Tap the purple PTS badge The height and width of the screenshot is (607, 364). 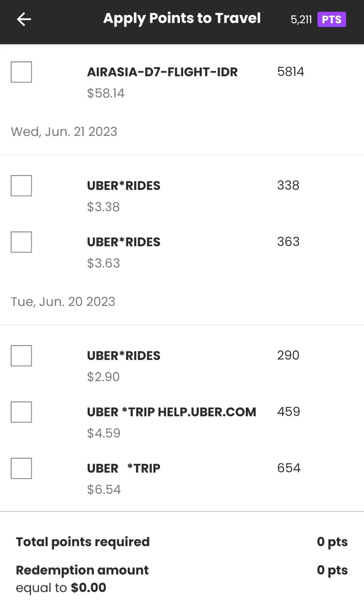click(x=332, y=20)
